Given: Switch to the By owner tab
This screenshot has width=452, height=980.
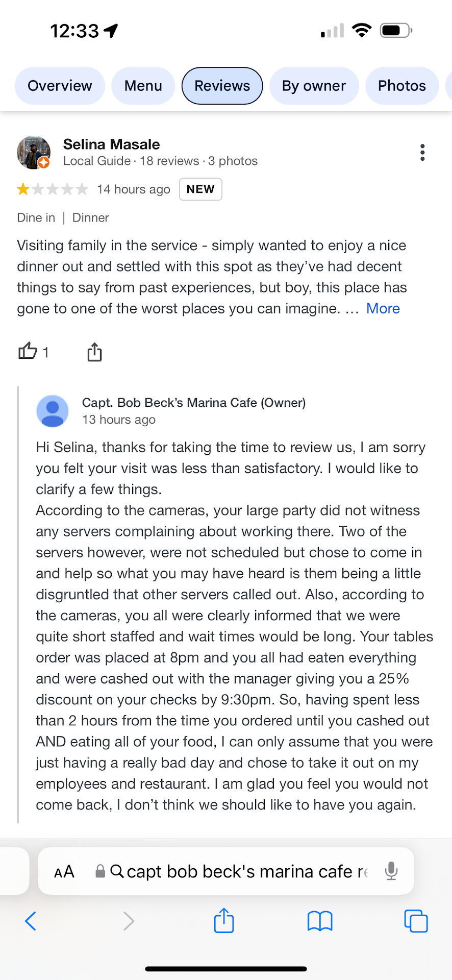Looking at the screenshot, I should tap(314, 86).
